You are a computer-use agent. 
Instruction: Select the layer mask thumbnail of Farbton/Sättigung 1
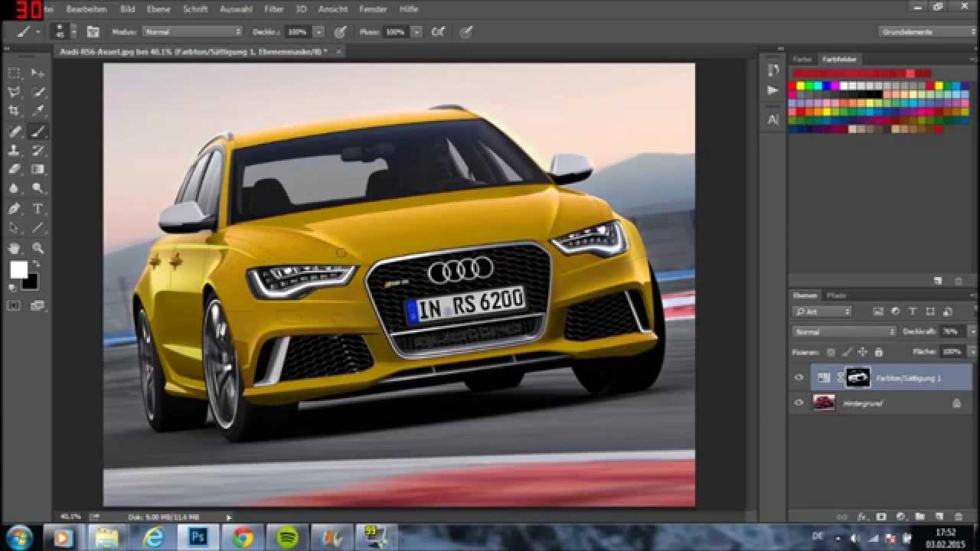click(x=857, y=377)
